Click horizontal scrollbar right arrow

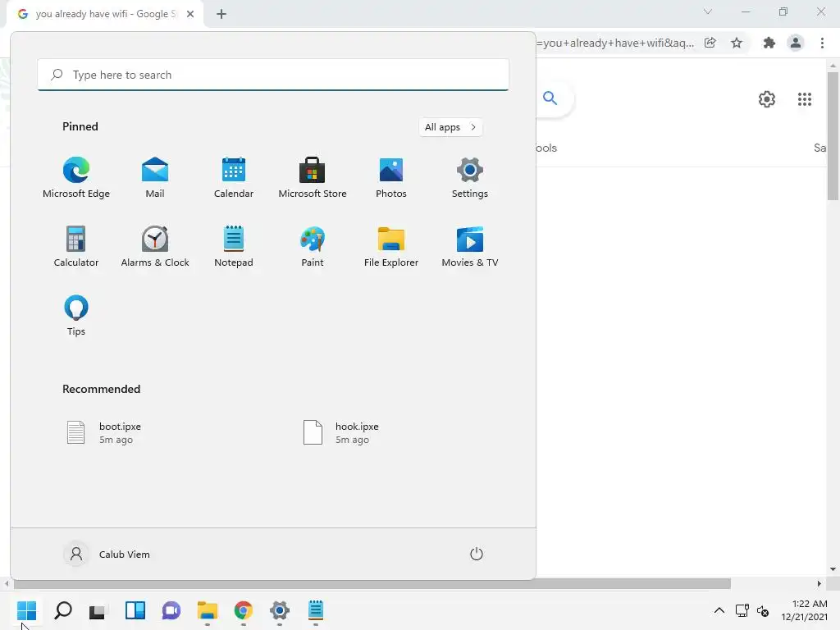pyautogui.click(x=819, y=583)
